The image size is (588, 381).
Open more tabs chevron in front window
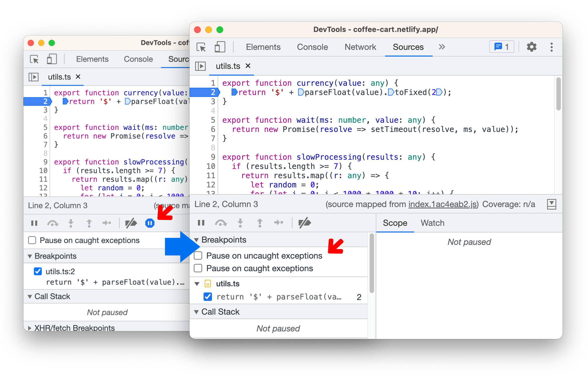pyautogui.click(x=442, y=47)
